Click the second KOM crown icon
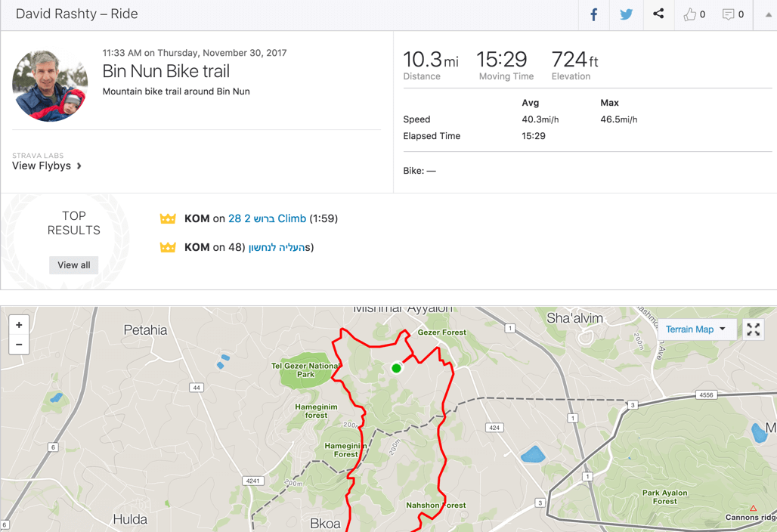This screenshot has height=532, width=777. click(168, 248)
